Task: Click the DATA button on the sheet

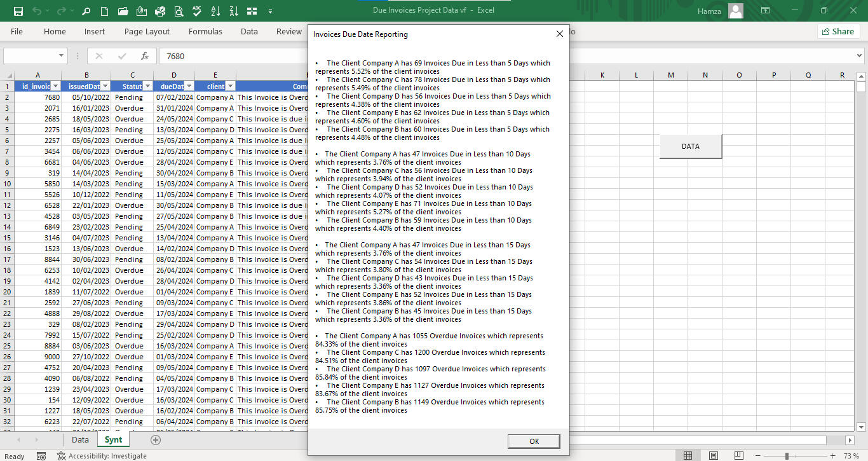Action: pyautogui.click(x=690, y=146)
